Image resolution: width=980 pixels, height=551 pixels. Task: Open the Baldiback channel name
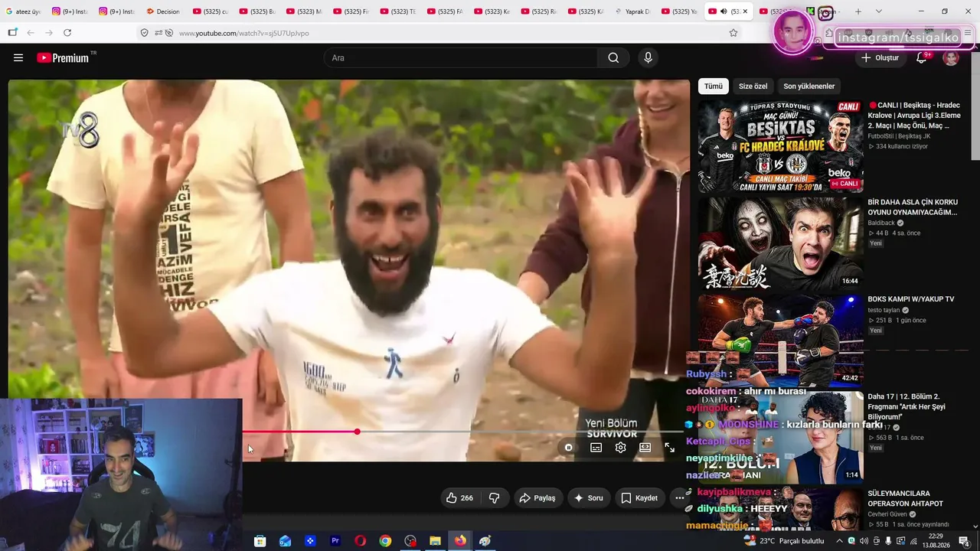tap(881, 223)
